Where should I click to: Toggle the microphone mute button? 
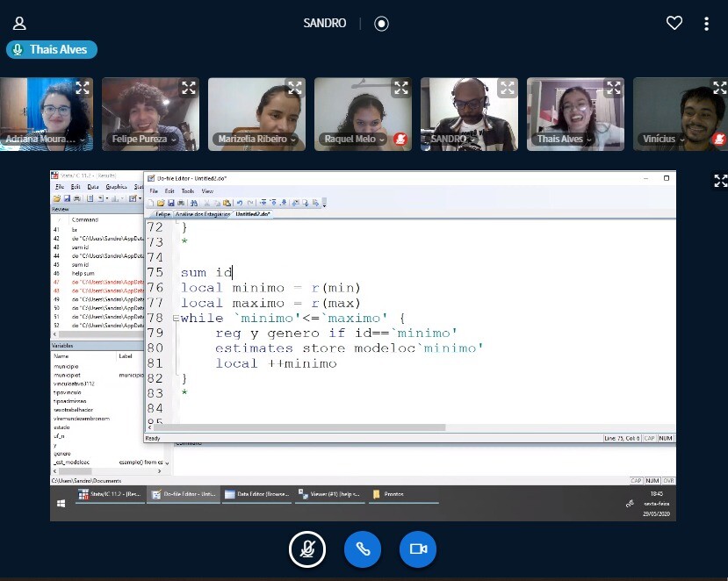pos(307,549)
